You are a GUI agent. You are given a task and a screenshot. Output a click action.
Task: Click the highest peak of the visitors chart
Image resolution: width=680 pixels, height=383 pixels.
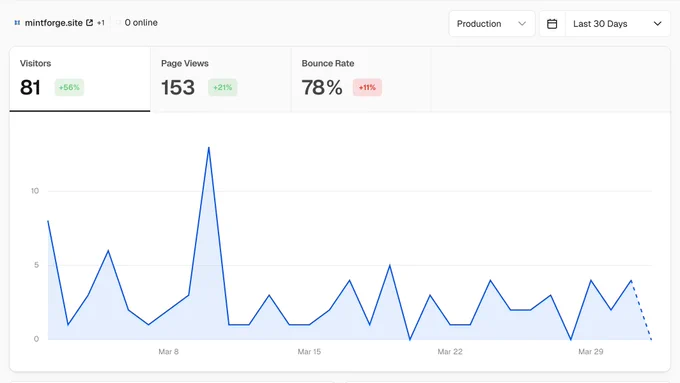pos(209,148)
